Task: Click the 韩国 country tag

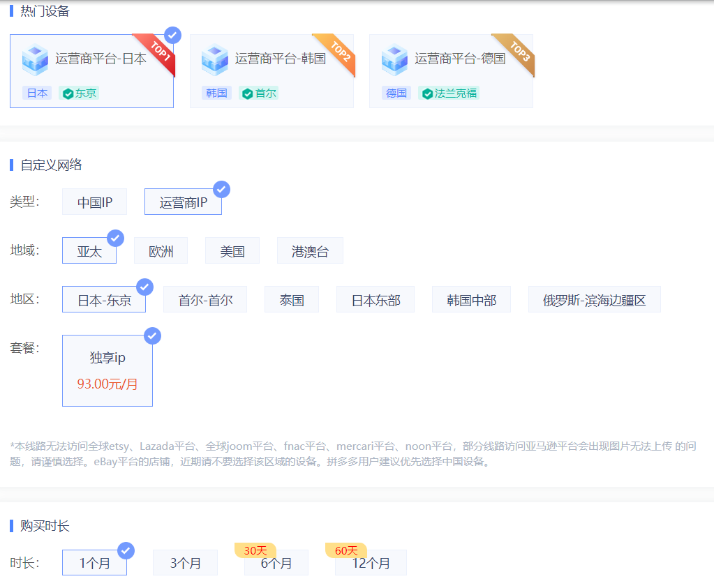Action: click(x=216, y=93)
